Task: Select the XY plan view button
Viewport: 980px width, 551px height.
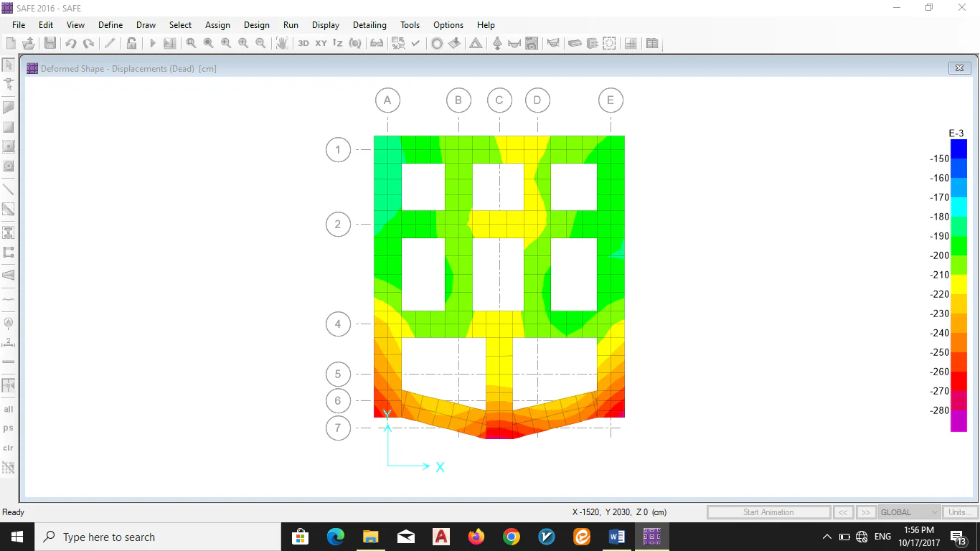Action: (321, 44)
